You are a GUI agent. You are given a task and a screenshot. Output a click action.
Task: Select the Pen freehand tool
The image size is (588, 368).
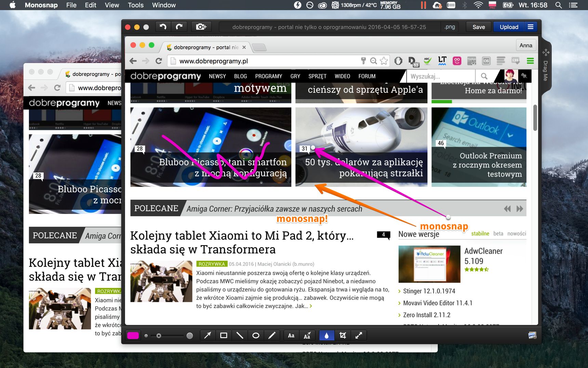272,335
